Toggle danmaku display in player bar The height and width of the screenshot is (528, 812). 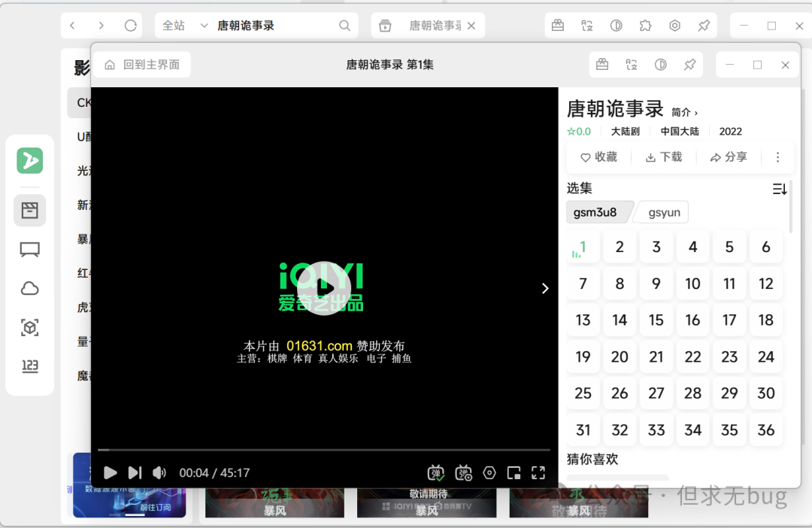(x=436, y=472)
